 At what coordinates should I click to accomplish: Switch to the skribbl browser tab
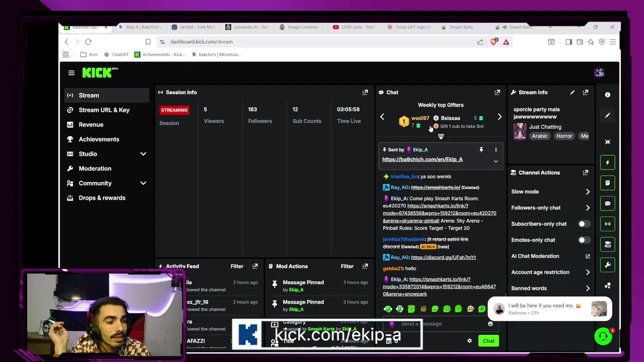click(x=194, y=27)
